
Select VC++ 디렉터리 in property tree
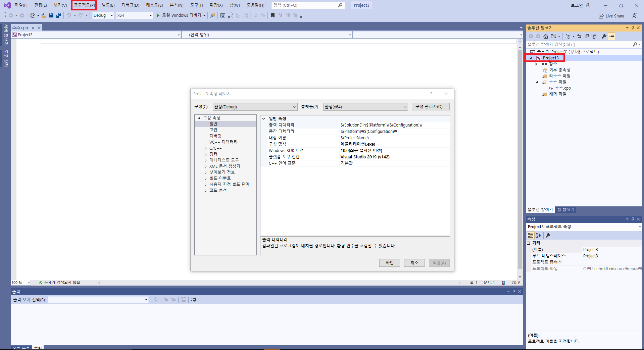223,142
